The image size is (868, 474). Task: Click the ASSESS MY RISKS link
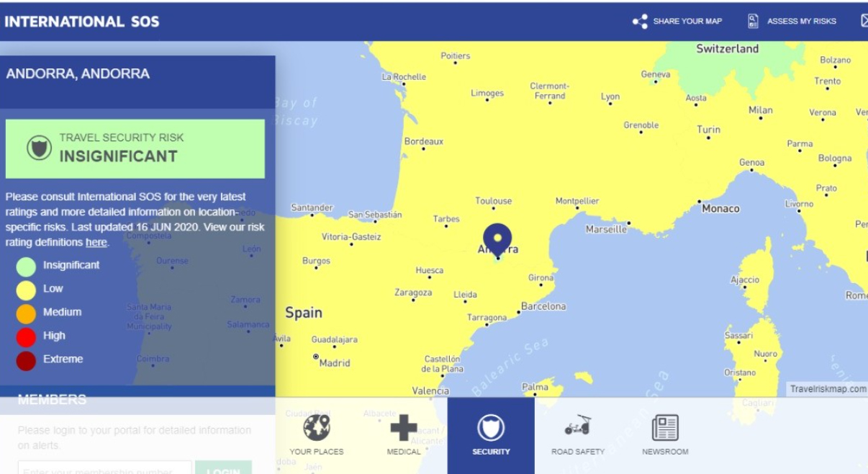point(802,22)
